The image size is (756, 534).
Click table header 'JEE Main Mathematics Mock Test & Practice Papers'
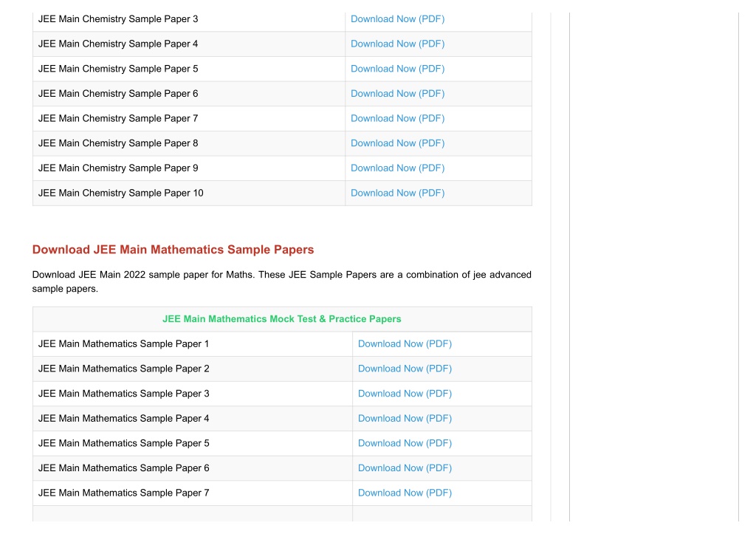tap(281, 319)
